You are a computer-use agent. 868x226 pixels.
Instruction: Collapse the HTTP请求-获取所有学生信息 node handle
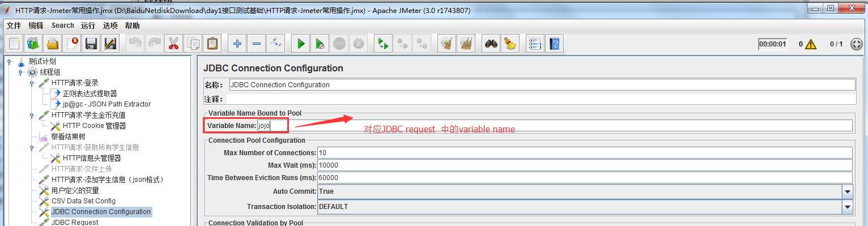click(32, 148)
